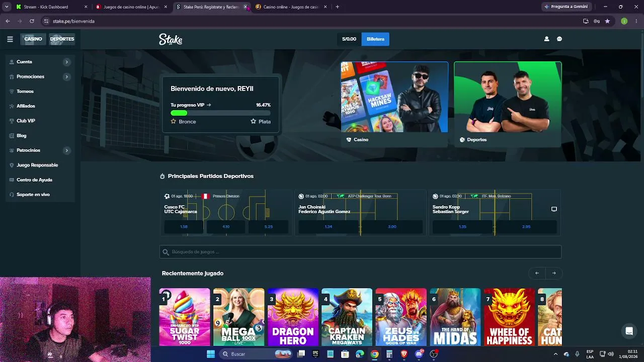Screen dimensions: 644x362
Task: Open Windows Start menu
Action: pos(211,354)
